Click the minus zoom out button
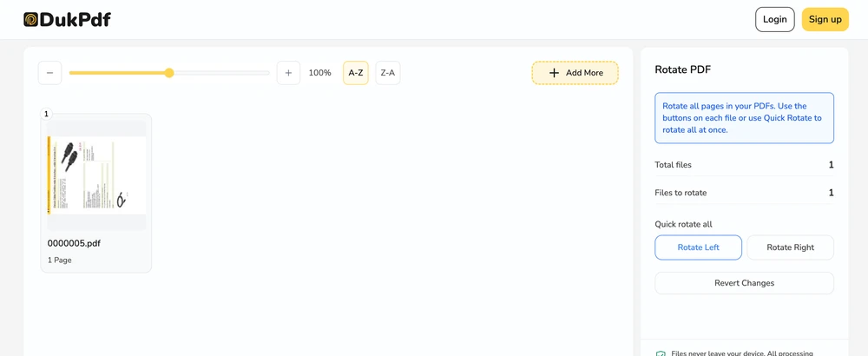The height and width of the screenshot is (356, 868). [x=49, y=73]
